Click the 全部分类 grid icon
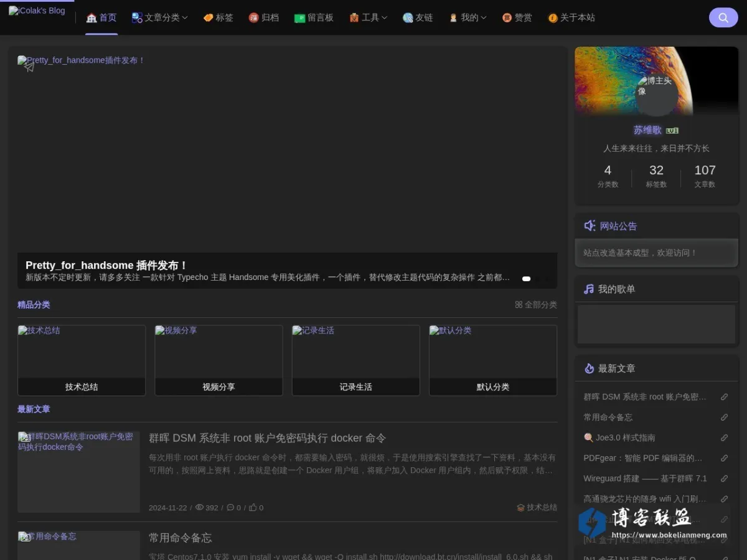 pyautogui.click(x=519, y=305)
